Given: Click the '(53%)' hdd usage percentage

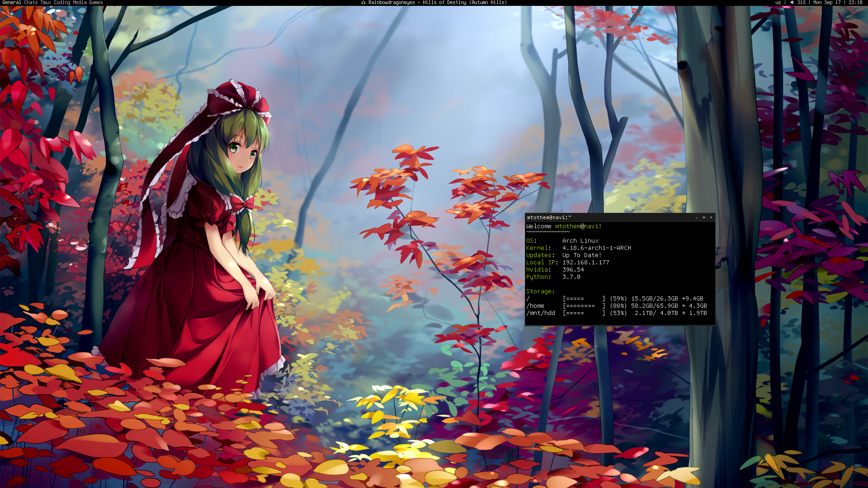Looking at the screenshot, I should (618, 313).
